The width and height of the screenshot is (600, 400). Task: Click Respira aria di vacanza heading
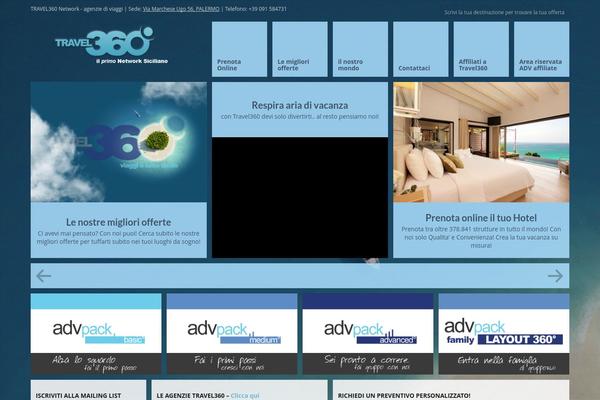(x=300, y=105)
